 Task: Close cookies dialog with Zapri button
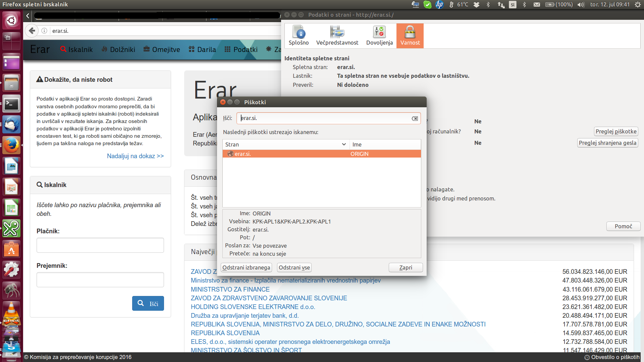[406, 267]
